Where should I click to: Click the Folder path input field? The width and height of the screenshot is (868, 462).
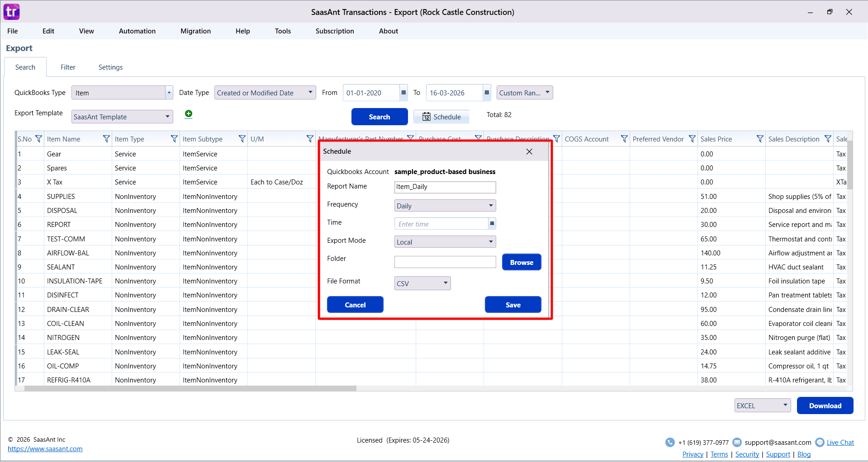click(x=445, y=262)
